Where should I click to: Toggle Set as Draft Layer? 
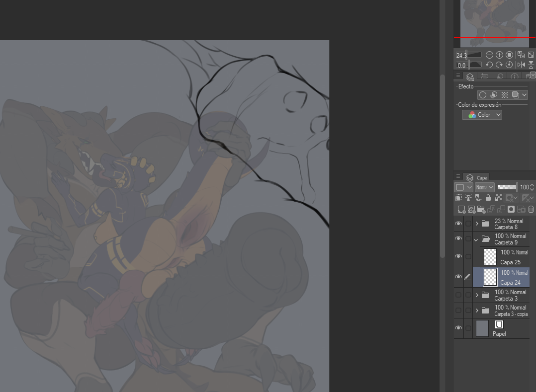478,198
